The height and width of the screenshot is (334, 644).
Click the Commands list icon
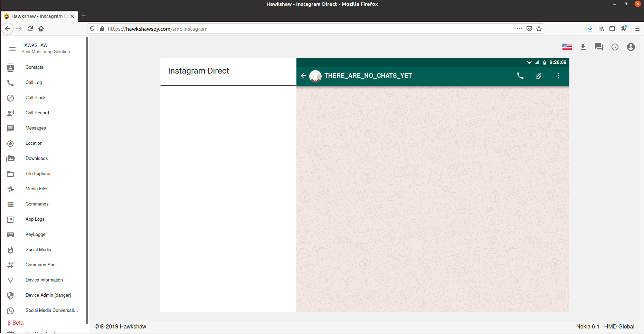click(10, 204)
